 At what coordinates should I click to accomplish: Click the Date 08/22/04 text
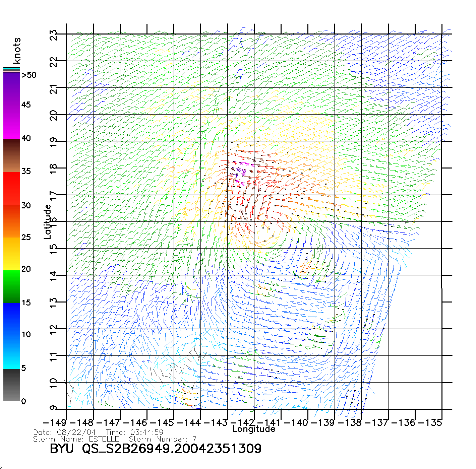[x=65, y=432]
